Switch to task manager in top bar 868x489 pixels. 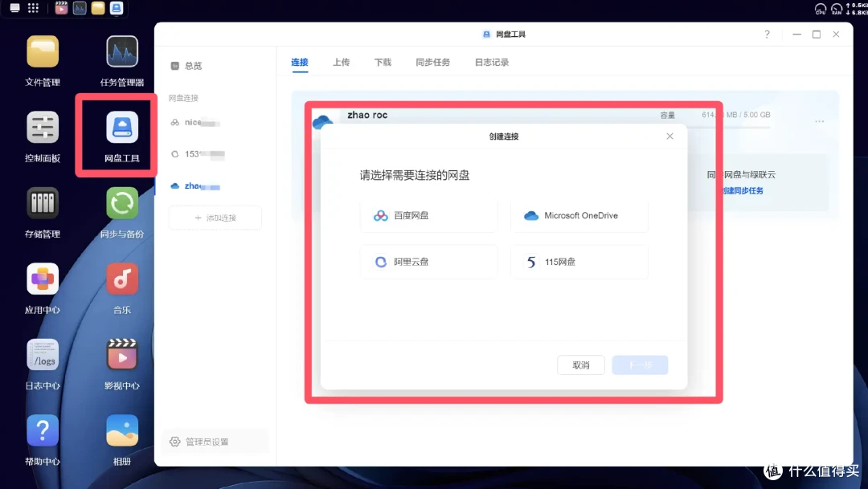tap(80, 8)
